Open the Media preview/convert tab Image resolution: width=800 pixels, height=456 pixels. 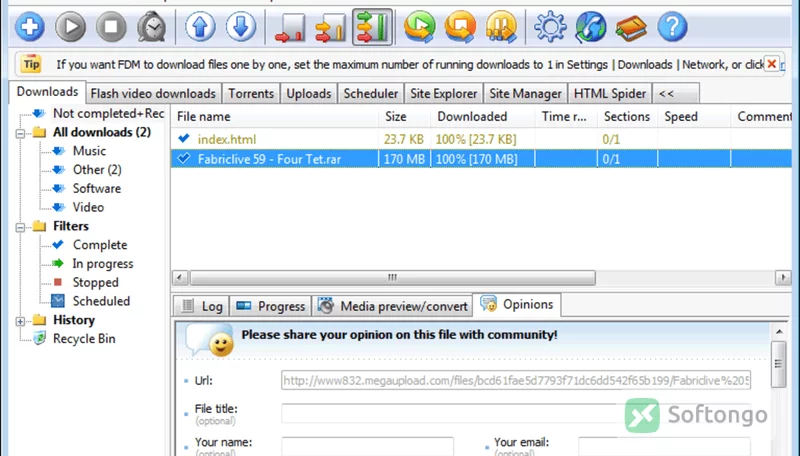coord(392,306)
